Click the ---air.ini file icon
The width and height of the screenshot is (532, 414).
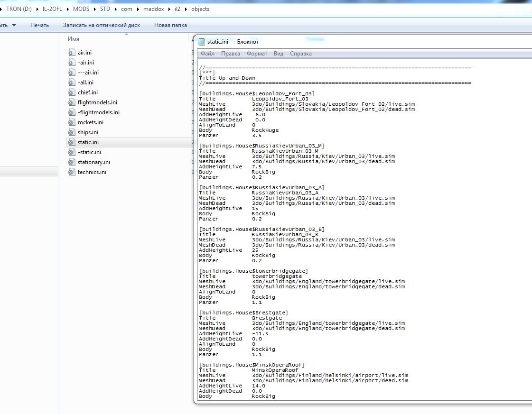click(72, 73)
